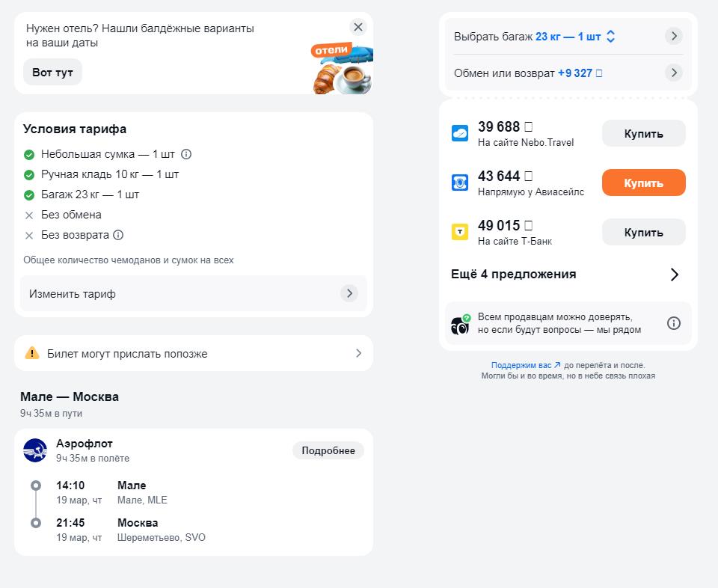Viewport: 718px width, 588px height.
Task: Expand Выбрать багаж chevron arrow
Action: coord(674,36)
